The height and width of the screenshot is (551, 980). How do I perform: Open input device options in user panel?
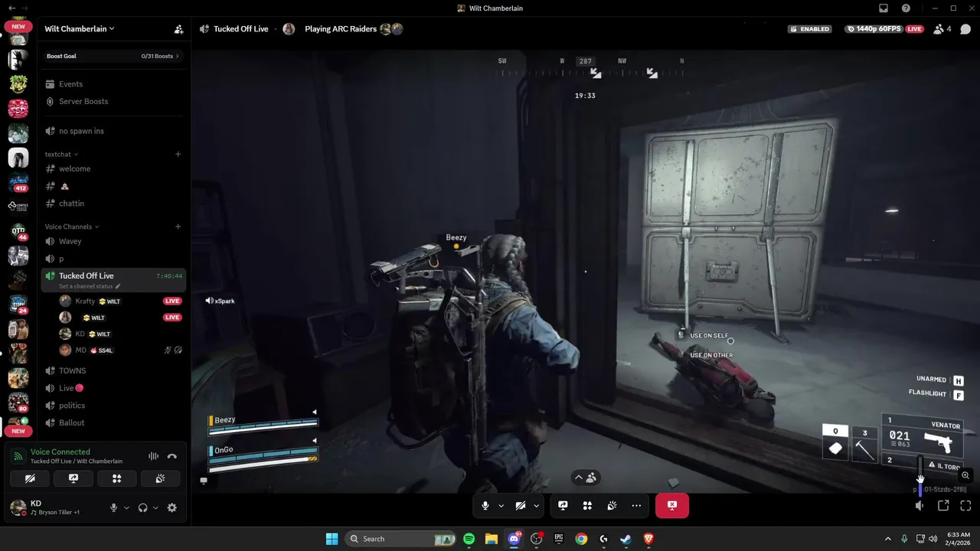[x=126, y=507]
